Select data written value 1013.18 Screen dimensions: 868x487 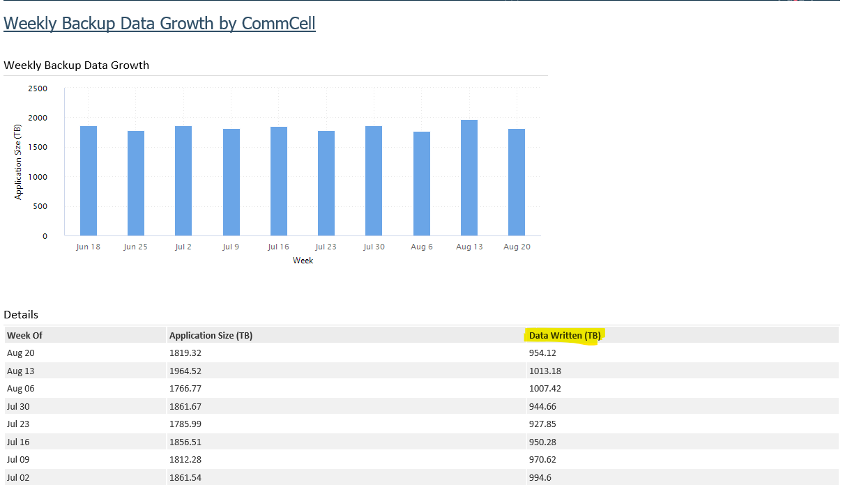coord(545,371)
